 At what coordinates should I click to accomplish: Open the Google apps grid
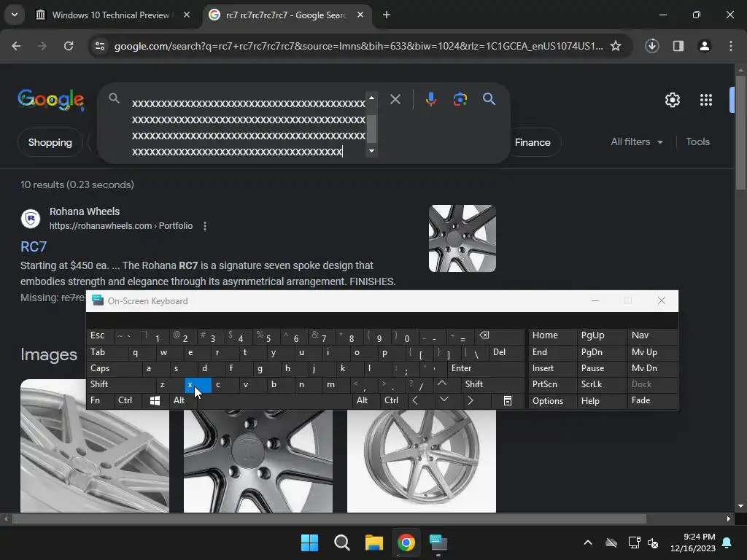[x=706, y=100]
